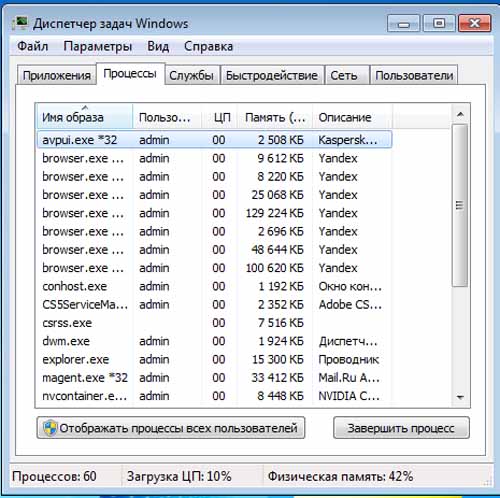Screen dimensions: 500x498
Task: Click the shield icon on show-all-users button
Action: [50, 428]
